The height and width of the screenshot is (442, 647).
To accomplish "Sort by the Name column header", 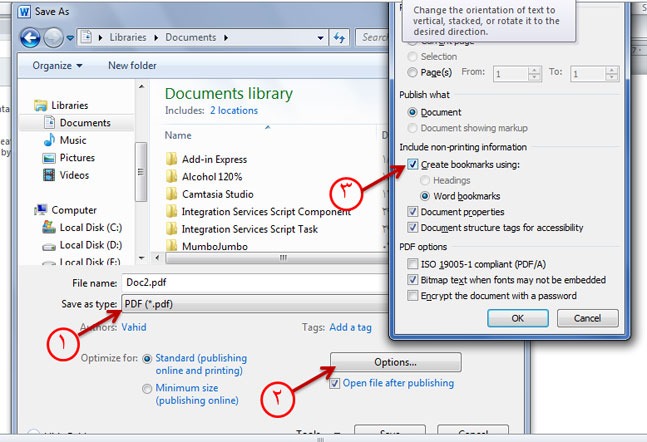I will pyautogui.click(x=178, y=135).
